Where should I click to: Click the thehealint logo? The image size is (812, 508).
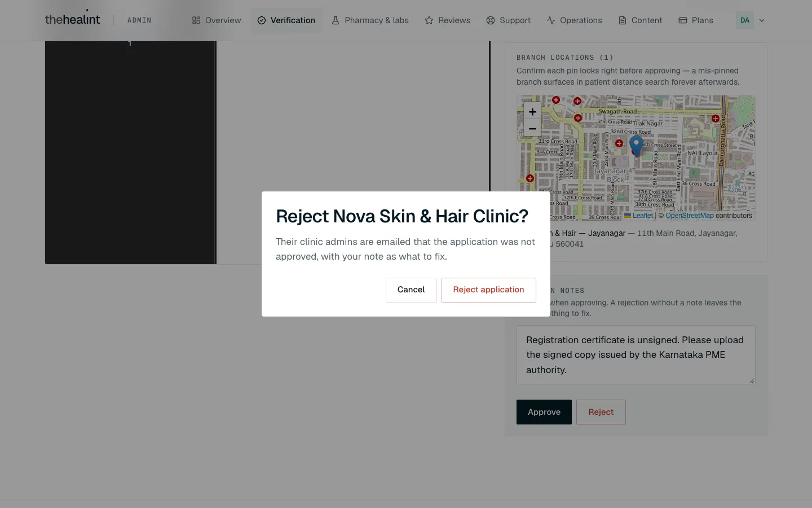click(72, 20)
